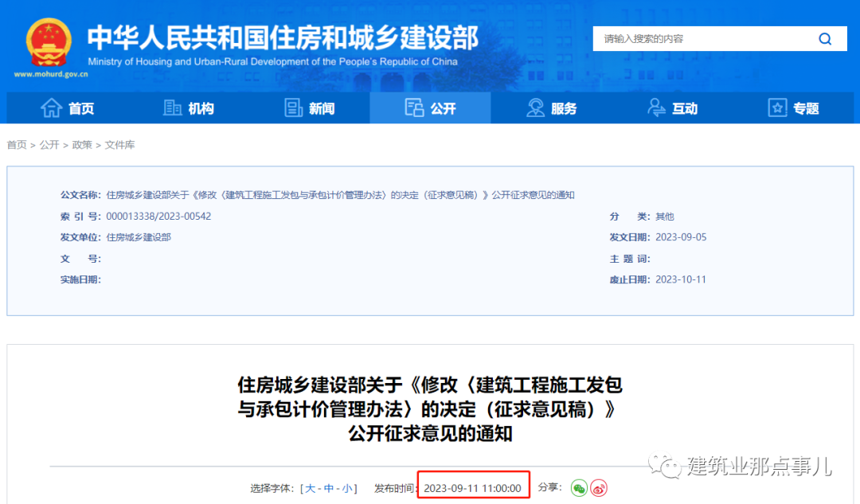Screen dimensions: 860x504
Task: Open the 机构 navigation tab
Action: (188, 108)
